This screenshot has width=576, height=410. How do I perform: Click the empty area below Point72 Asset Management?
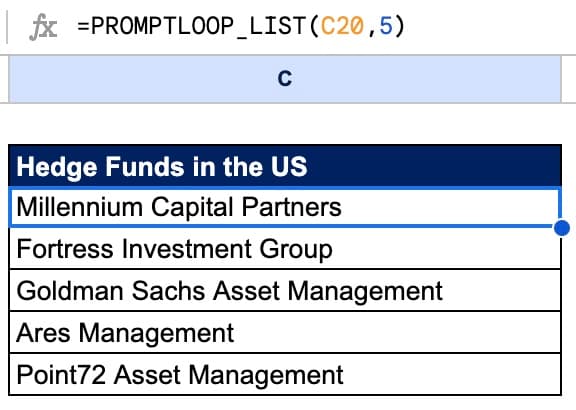285,403
